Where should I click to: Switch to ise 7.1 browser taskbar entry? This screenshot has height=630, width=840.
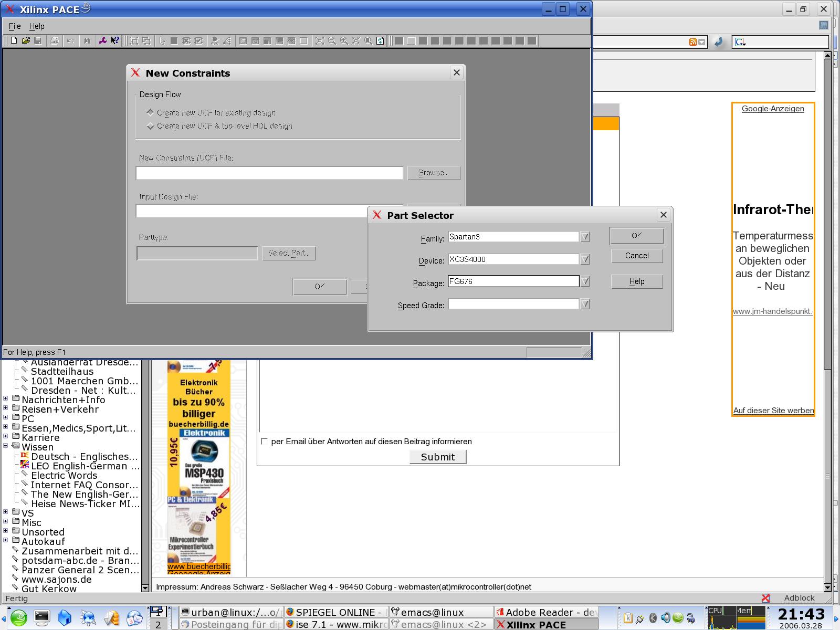336,624
